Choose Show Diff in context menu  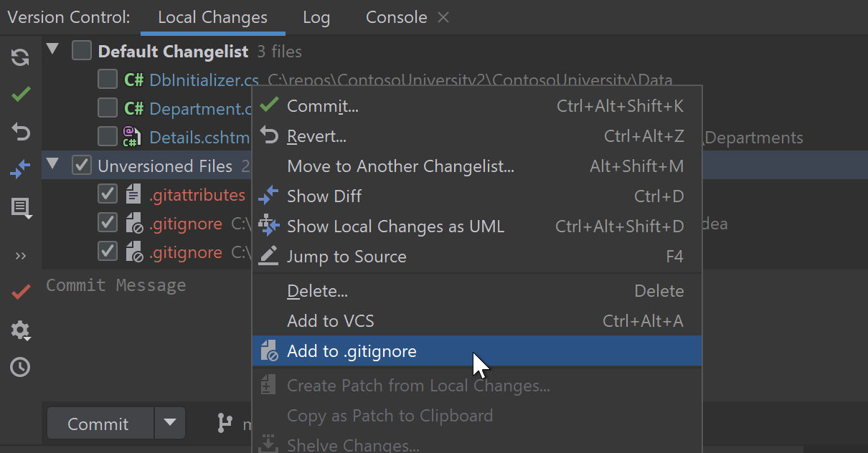pos(324,196)
